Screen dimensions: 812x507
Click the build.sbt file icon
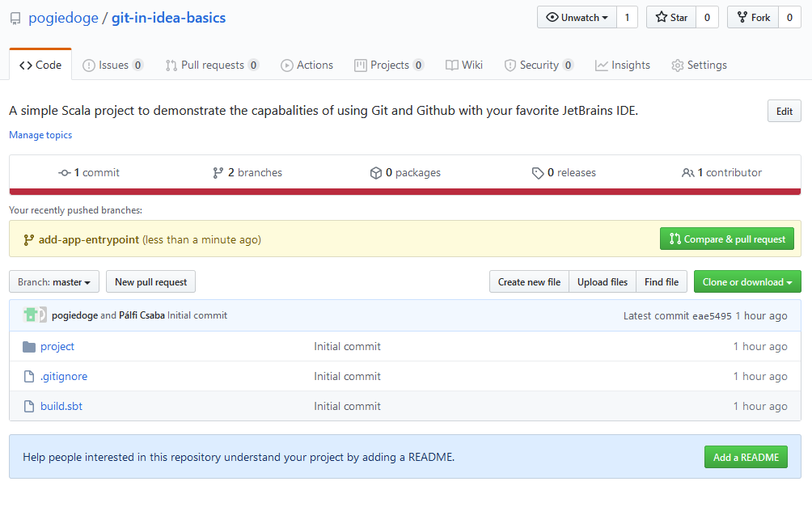pyautogui.click(x=29, y=407)
